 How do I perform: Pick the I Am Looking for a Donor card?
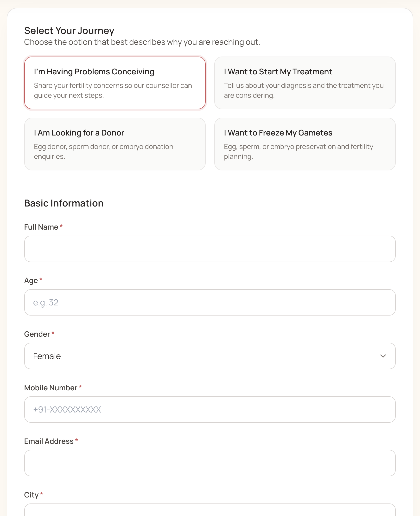click(115, 144)
